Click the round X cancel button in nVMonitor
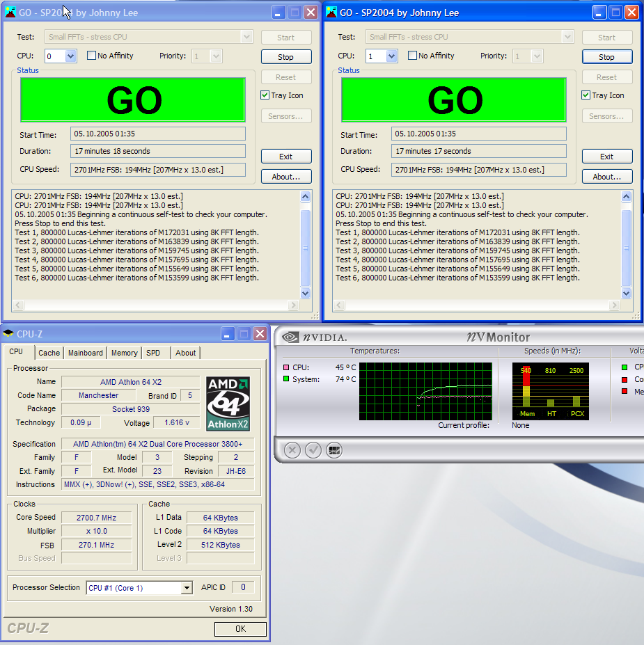Screen dimensions: 644x645 pyautogui.click(x=292, y=450)
